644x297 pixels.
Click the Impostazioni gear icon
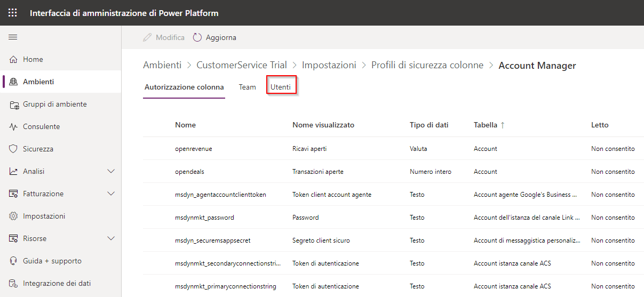pos(13,216)
